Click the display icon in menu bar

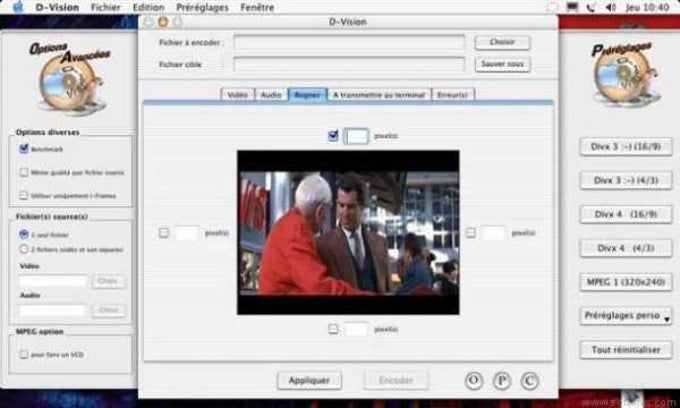[572, 7]
